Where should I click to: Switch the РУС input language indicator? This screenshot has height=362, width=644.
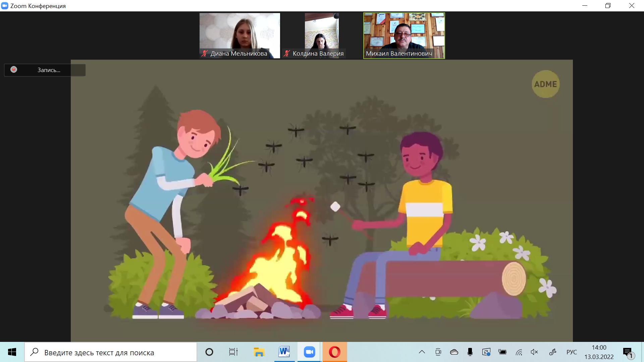click(x=572, y=352)
